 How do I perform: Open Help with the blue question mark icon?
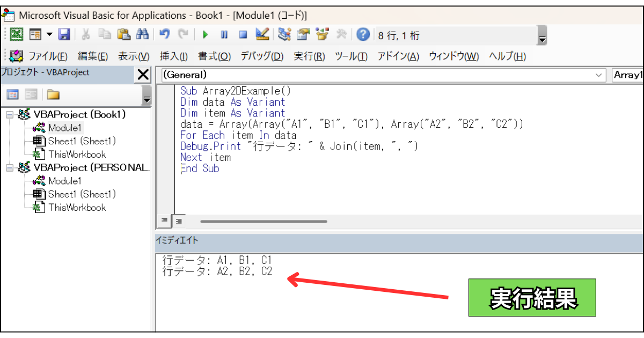point(363,35)
